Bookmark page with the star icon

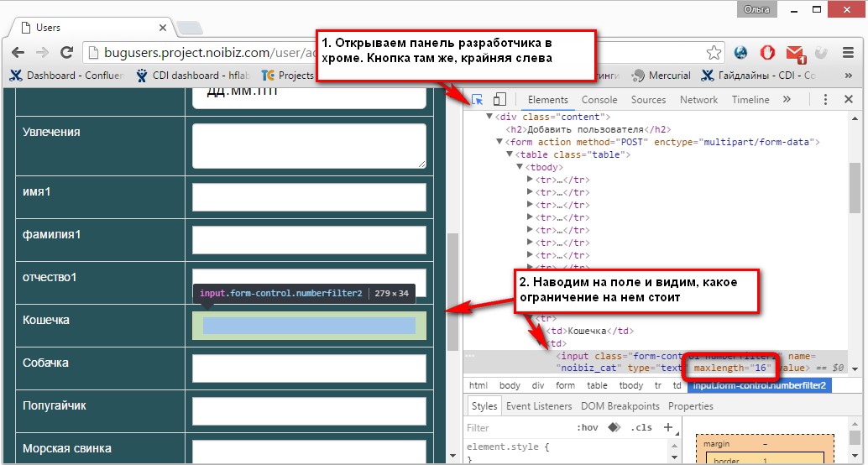point(714,53)
